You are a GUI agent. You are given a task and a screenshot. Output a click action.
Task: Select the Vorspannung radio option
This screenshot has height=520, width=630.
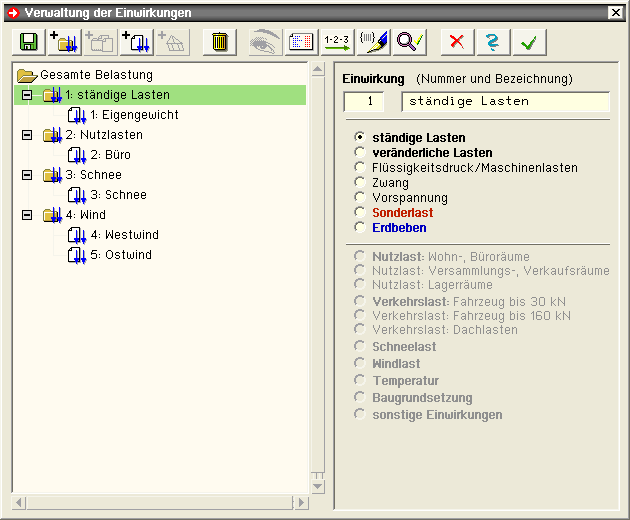[361, 198]
